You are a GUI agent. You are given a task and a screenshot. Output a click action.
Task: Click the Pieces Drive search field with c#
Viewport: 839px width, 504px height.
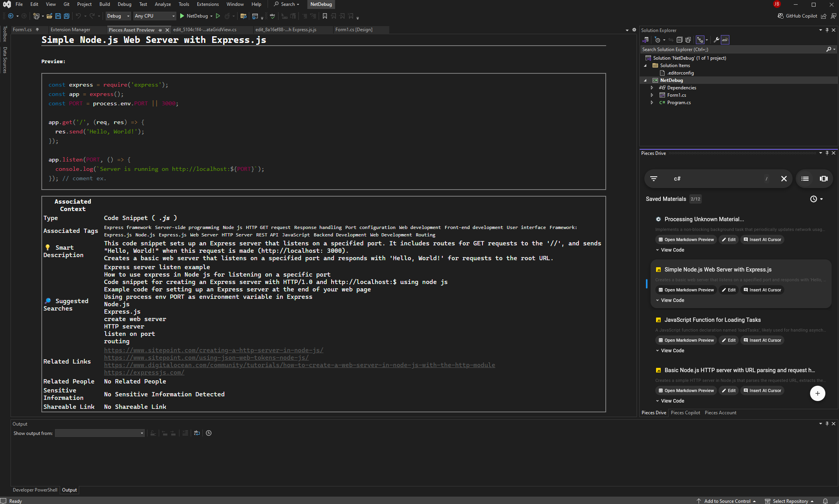tap(718, 179)
